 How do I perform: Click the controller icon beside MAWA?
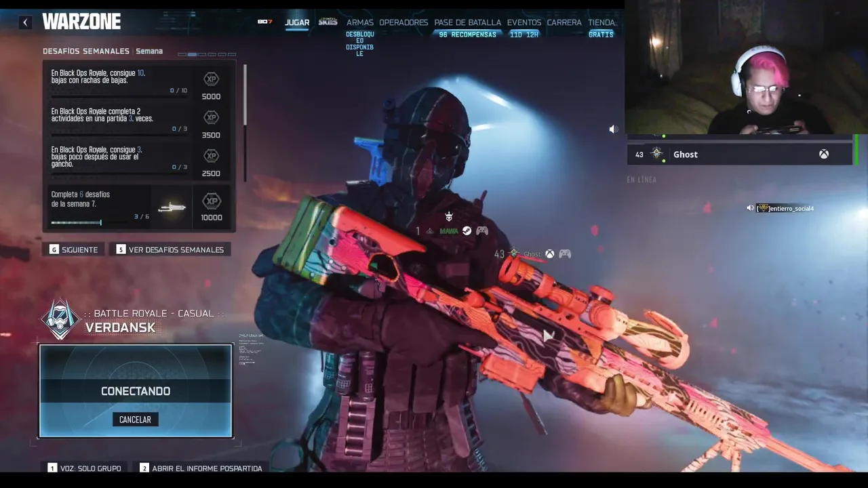click(x=482, y=231)
